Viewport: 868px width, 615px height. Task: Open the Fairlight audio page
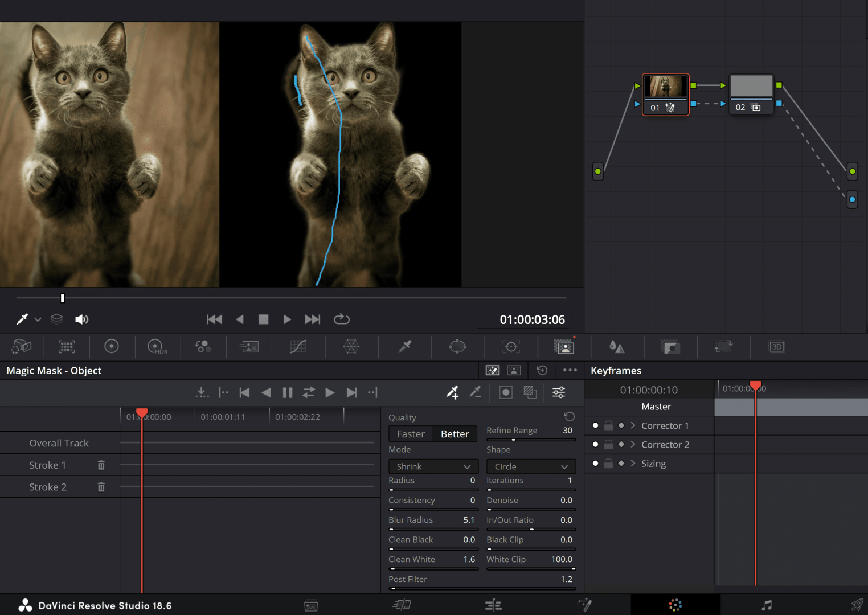click(x=767, y=605)
